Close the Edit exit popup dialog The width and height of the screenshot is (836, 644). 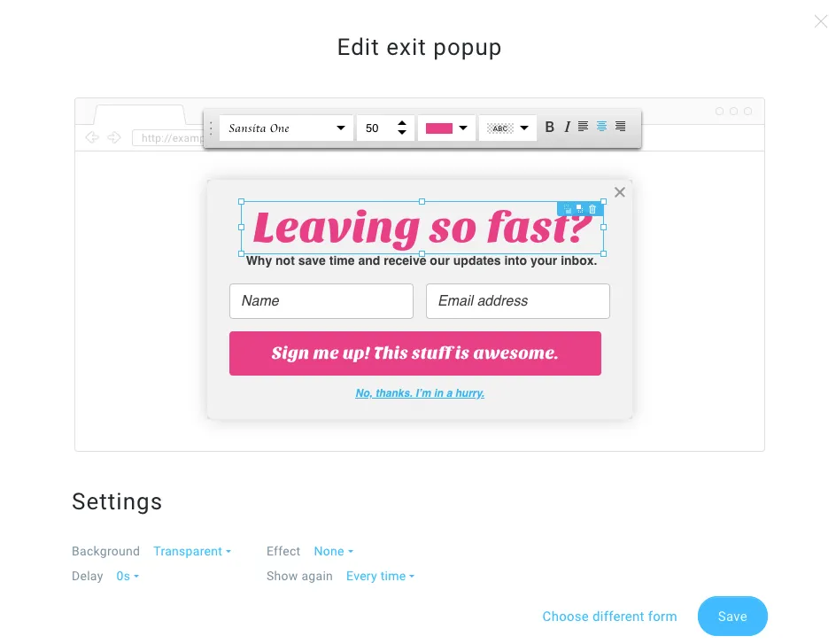(x=821, y=21)
